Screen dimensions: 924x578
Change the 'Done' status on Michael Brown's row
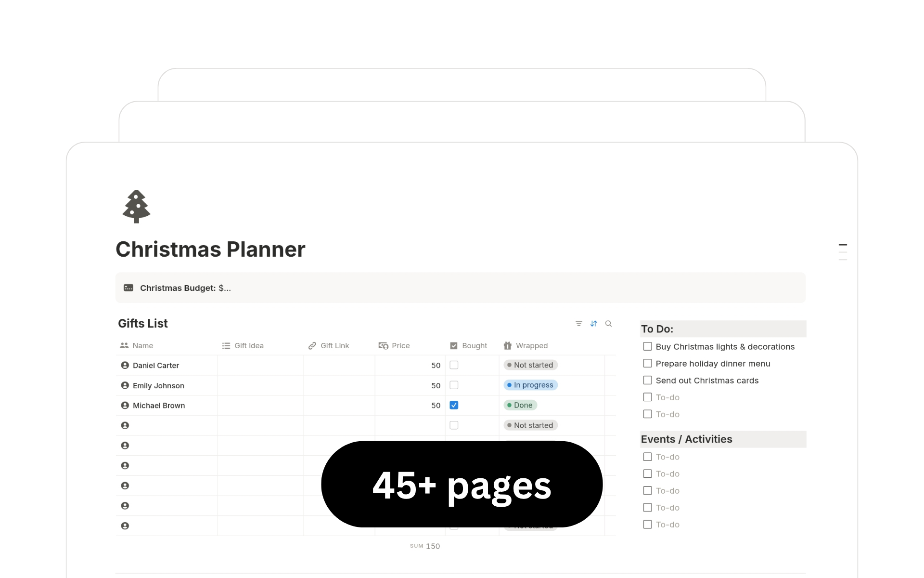[x=520, y=405]
